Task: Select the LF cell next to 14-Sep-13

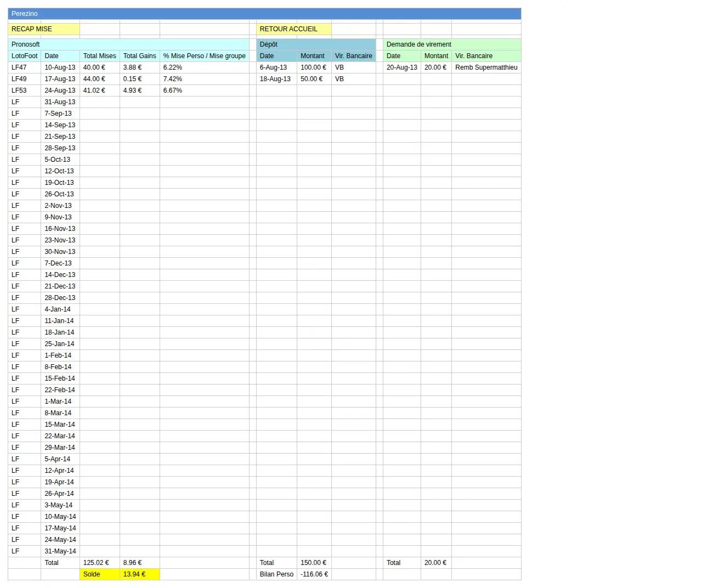Action: pyautogui.click(x=25, y=125)
